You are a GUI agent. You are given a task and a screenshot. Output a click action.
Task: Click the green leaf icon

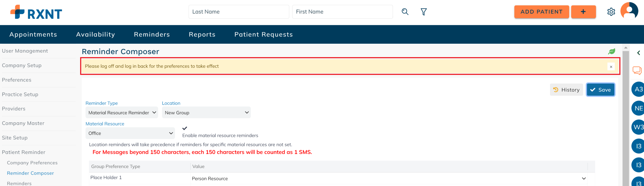tap(612, 51)
